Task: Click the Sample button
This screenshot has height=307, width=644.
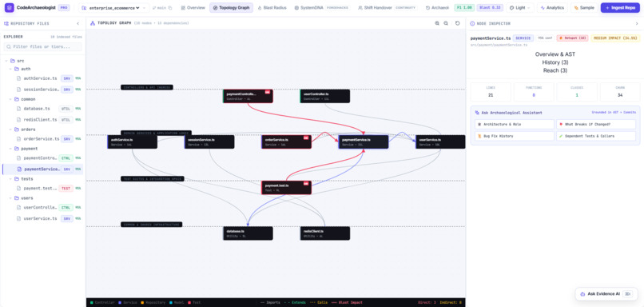Action: coord(584,8)
